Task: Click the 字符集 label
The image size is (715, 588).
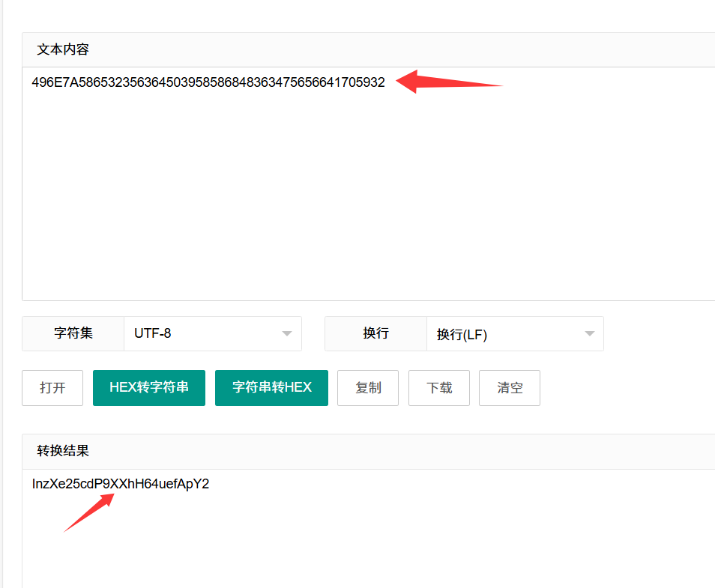Action: pos(73,333)
